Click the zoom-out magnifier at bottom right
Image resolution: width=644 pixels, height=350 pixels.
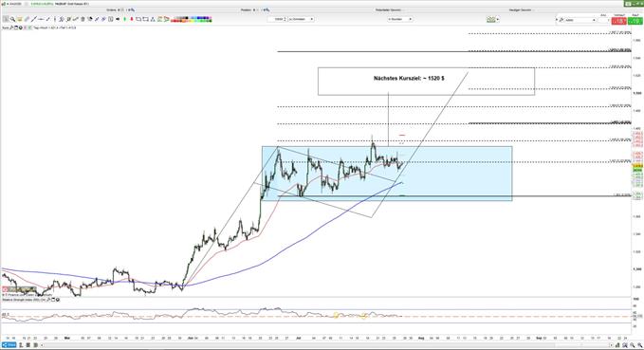tap(633, 345)
